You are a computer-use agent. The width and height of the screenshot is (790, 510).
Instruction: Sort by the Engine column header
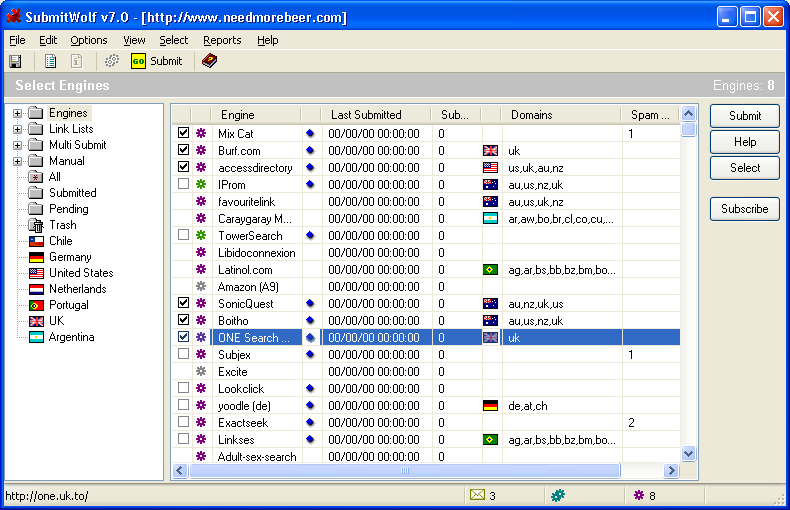(x=256, y=115)
